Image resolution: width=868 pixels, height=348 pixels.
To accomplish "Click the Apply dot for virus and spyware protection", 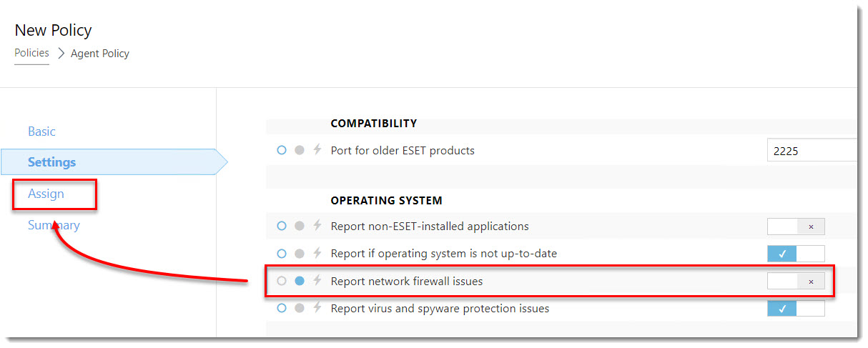I will click(300, 308).
